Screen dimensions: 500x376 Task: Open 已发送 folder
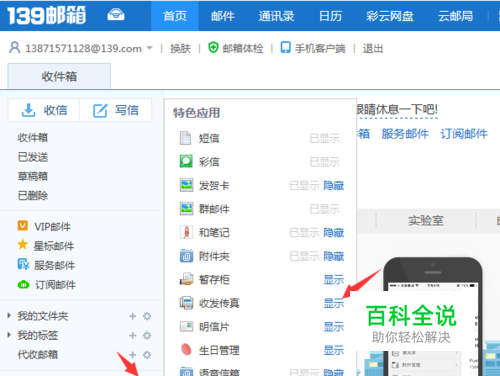point(33,157)
